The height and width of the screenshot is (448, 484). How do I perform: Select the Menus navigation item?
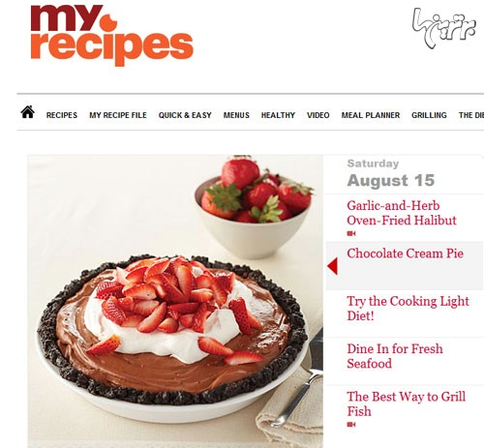click(236, 115)
